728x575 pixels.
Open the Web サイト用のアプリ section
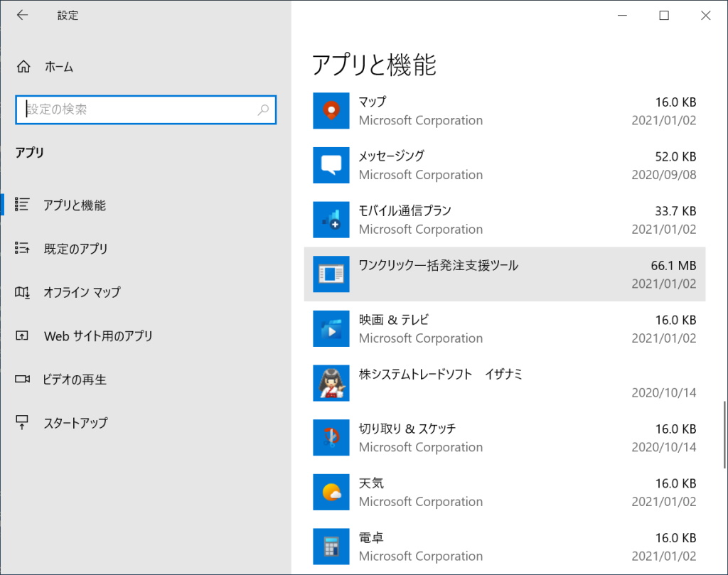(x=146, y=335)
